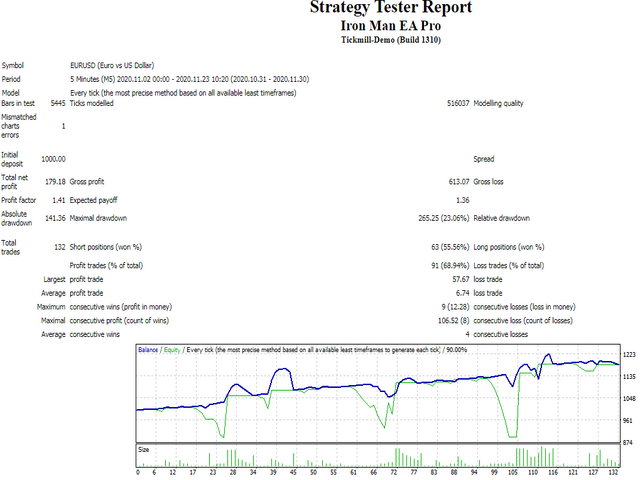Image resolution: width=640 pixels, height=480 pixels.
Task: Select Total net profit value 179.18
Action: click(55, 182)
